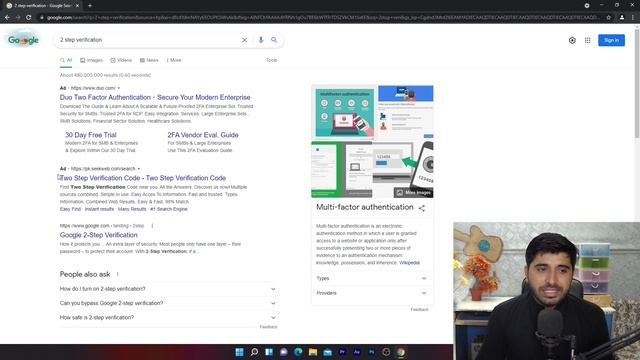Open the dropdown arrow beside seekweb.com ad URL
640x360 pixels.
[138, 169]
